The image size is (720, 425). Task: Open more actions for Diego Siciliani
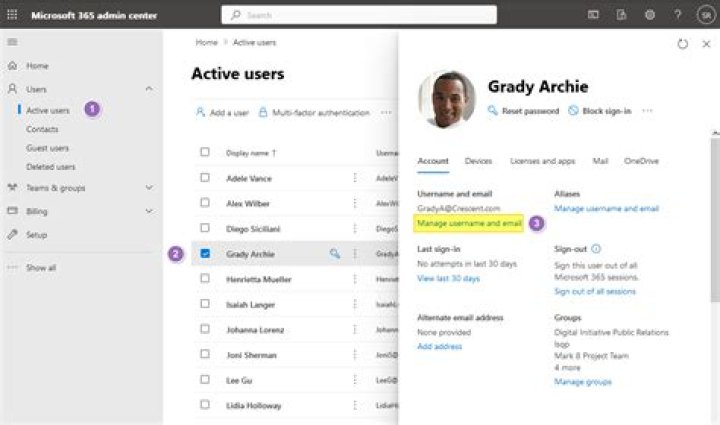[355, 228]
